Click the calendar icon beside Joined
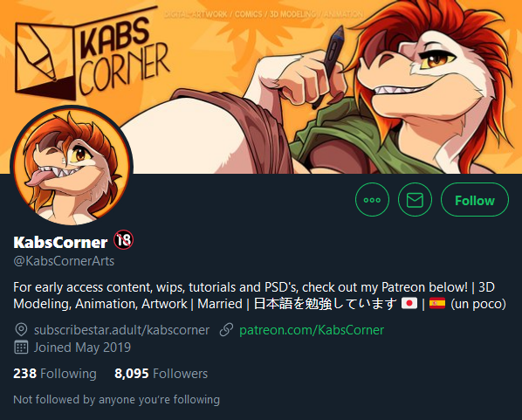Screen dimensions: 522x420 pos(21,348)
